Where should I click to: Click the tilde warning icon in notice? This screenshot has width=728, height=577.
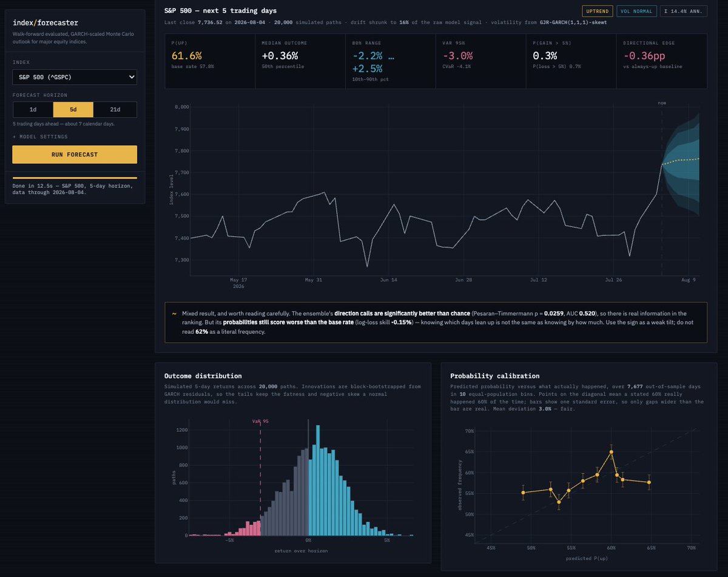pyautogui.click(x=174, y=314)
